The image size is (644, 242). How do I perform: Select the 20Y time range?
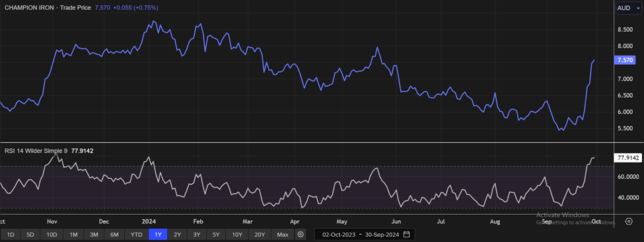point(260,235)
